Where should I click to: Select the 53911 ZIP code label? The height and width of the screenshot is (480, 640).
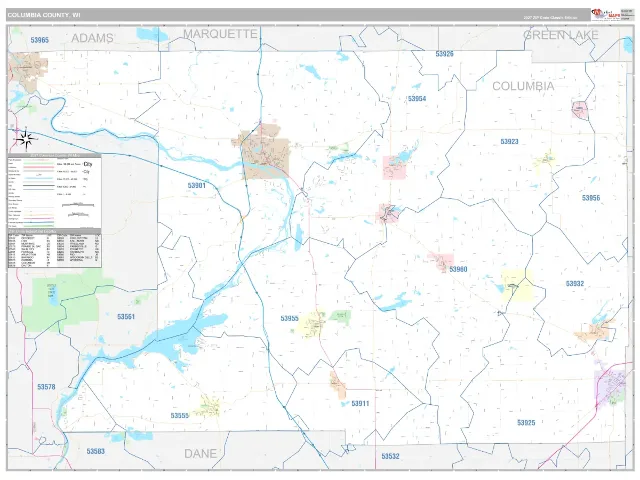pyautogui.click(x=360, y=404)
